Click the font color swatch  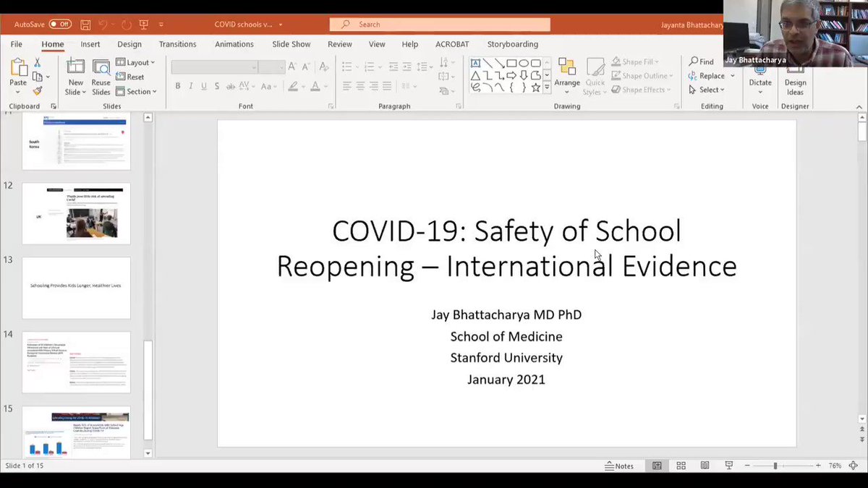coord(317,87)
